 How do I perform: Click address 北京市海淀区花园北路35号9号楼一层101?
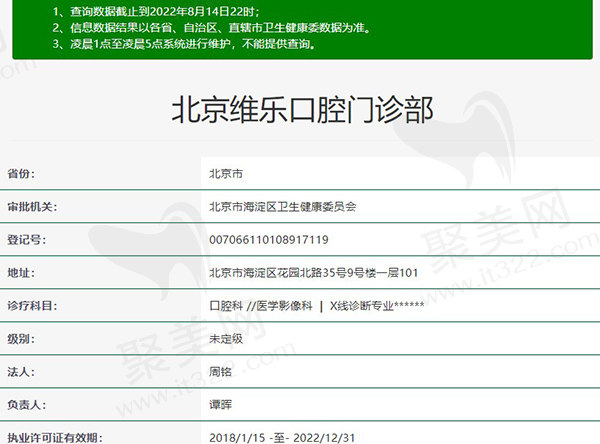pos(313,273)
